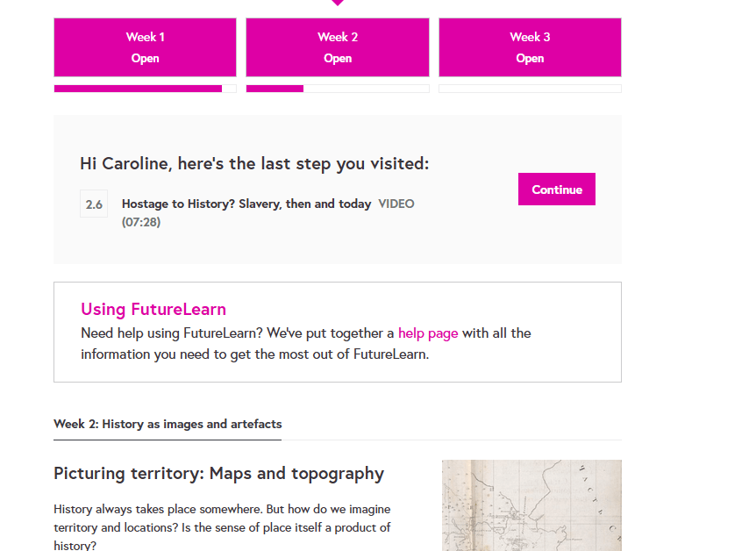The height and width of the screenshot is (551, 756).
Task: Follow the help page link
Action: (428, 333)
